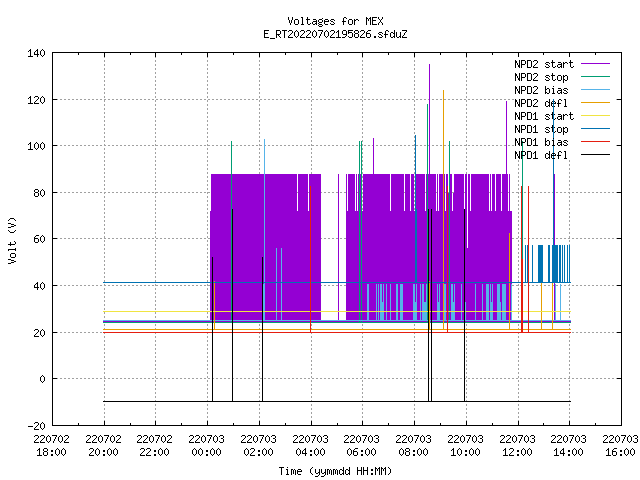Image resolution: width=640 pixels, height=480 pixels.
Task: Click the 'NPD1 start' legend label
Action: pyautogui.click(x=544, y=116)
